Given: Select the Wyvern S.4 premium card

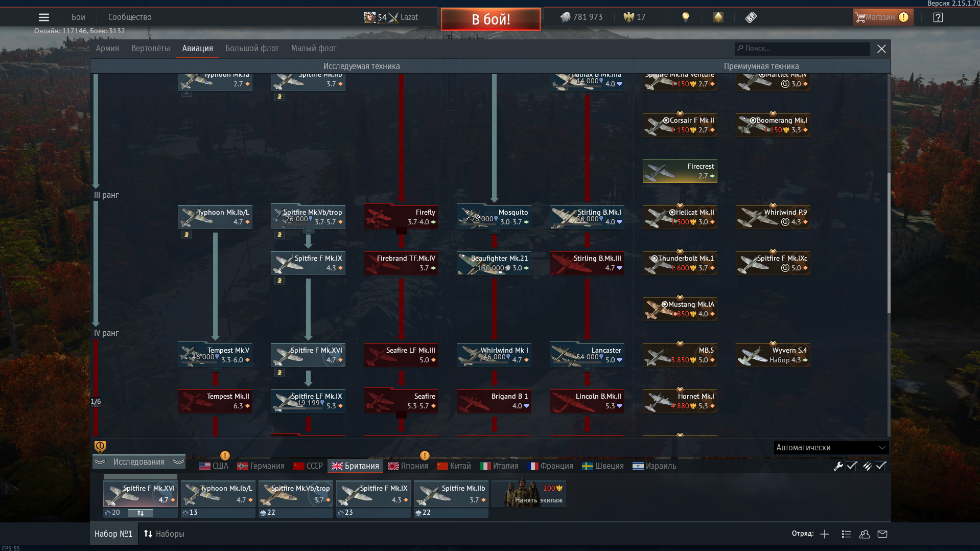Looking at the screenshot, I should [x=773, y=355].
